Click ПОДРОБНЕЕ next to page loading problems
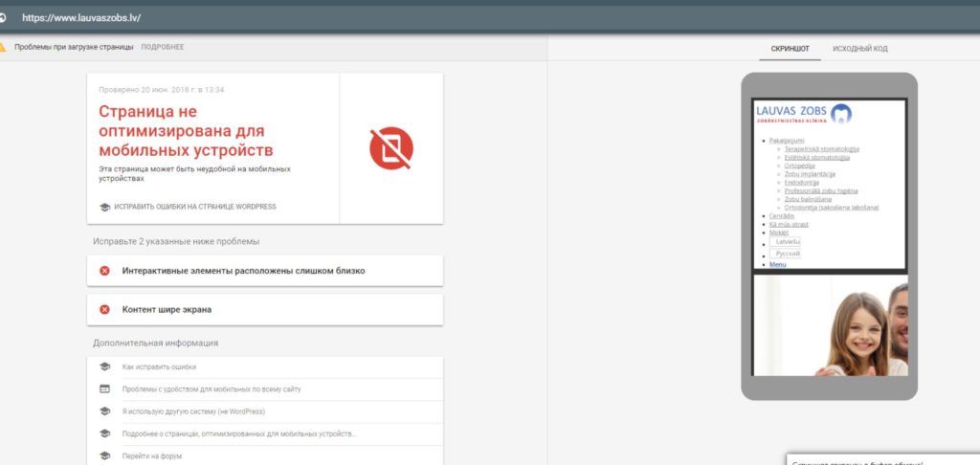 pos(163,46)
